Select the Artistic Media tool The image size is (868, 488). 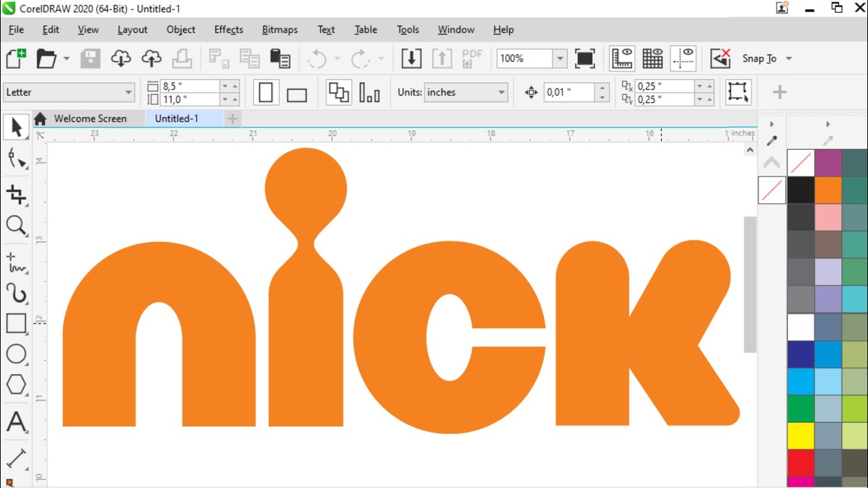tap(16, 293)
